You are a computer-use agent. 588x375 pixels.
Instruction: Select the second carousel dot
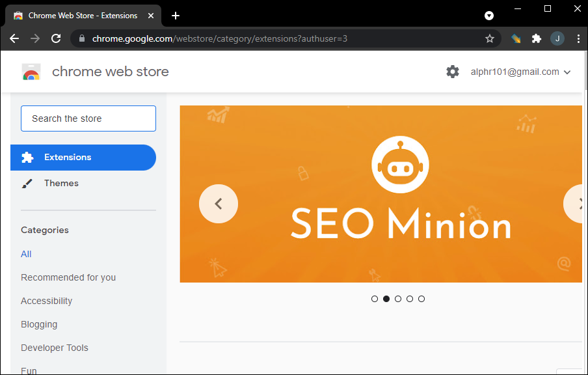(x=386, y=299)
